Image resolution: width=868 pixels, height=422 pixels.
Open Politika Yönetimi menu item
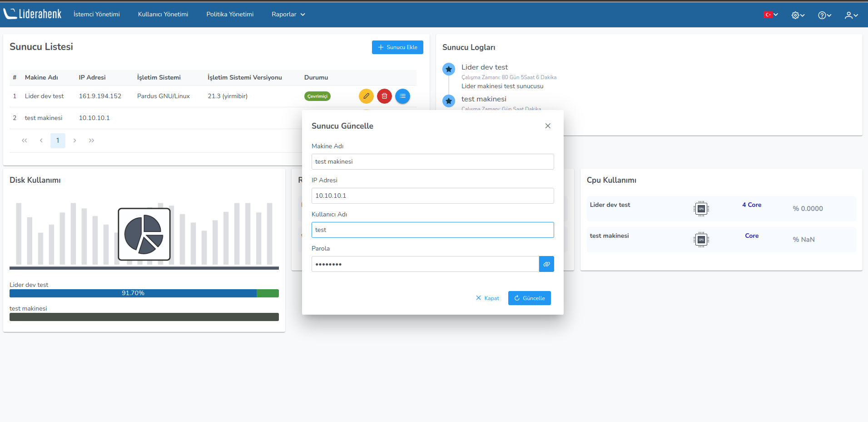[x=230, y=14]
